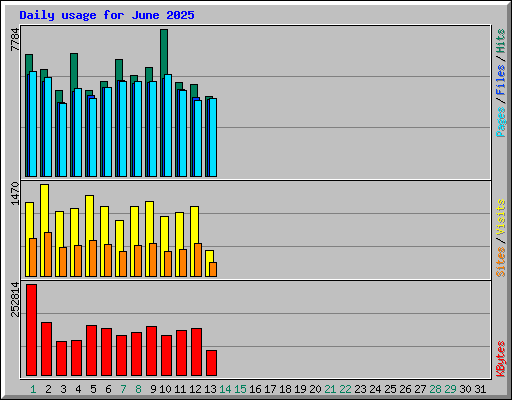Select day 24 on the x-axis
Viewport: 512px width, 400px height.
pyautogui.click(x=375, y=389)
